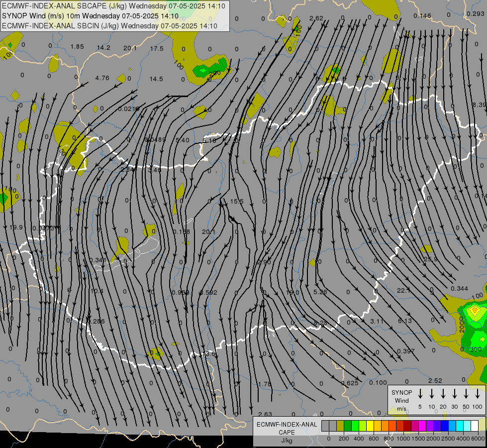The width and height of the screenshot is (487, 448).
Task: Click the 1.78 value on the map
Action: click(x=265, y=384)
